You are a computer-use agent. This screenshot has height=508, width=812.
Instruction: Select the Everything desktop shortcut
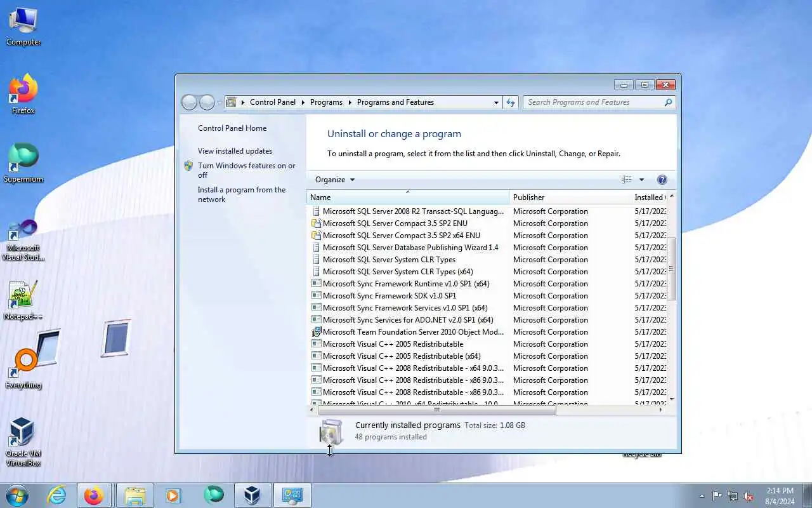coord(23,369)
